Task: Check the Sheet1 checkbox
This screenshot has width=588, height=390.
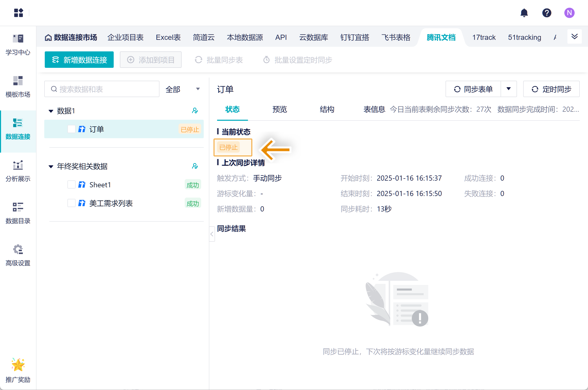Action: click(72, 184)
